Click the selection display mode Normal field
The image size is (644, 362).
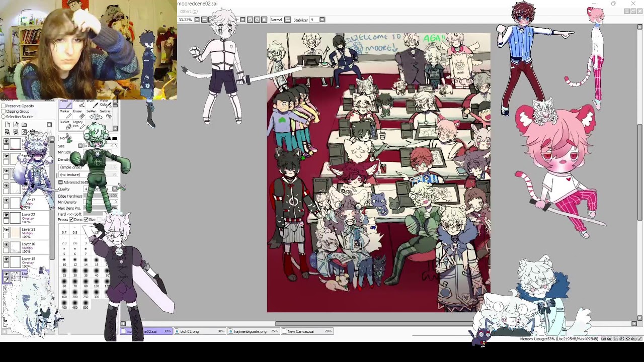276,20
